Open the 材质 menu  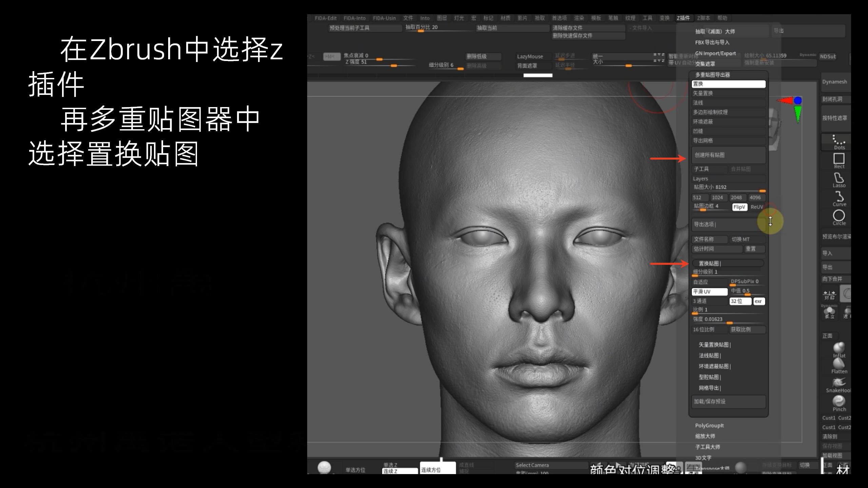point(505,18)
